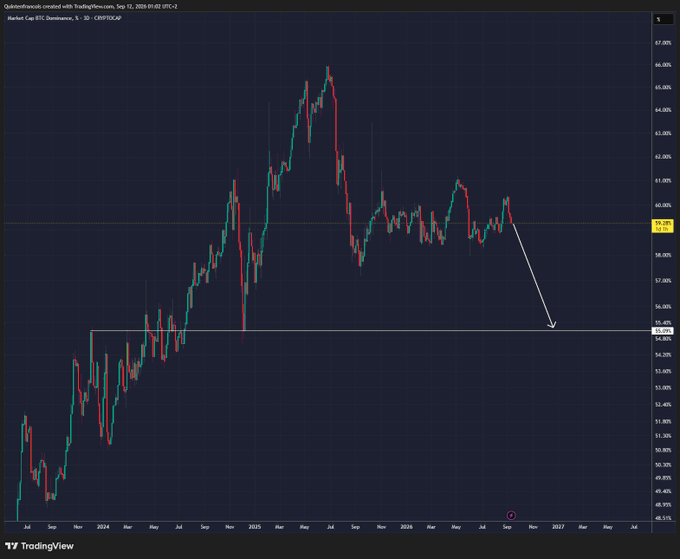Screen dimensions: 680x559
Task: Click the 49.85% price axis label
Action: click(663, 478)
